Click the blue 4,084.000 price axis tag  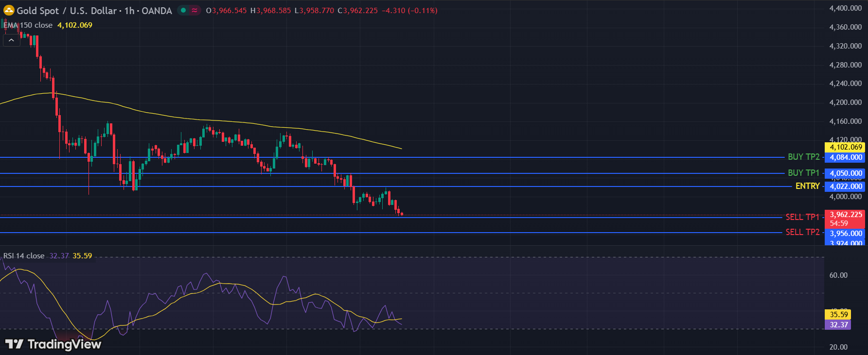coord(846,157)
